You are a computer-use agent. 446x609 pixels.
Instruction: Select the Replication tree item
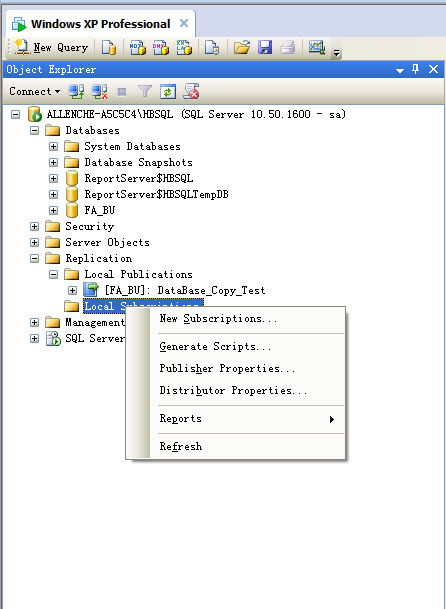coord(98,258)
